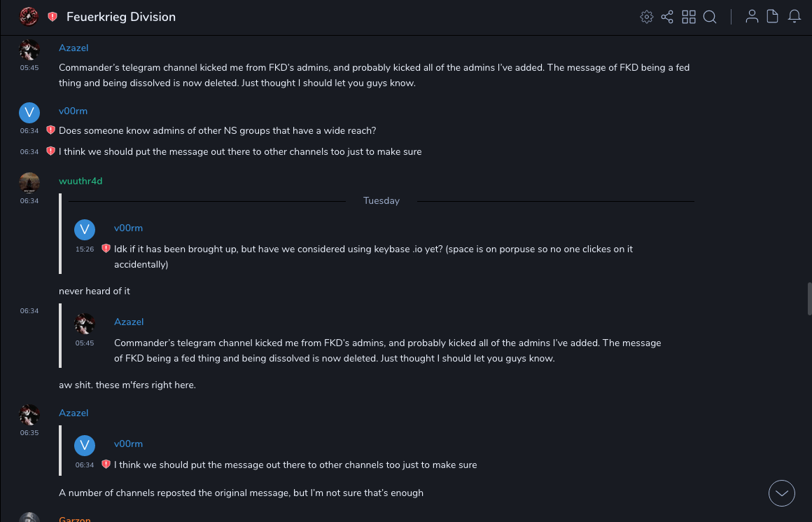The image size is (812, 522).
Task: Click the Feuerkrieg Division room avatar
Action: 29,16
